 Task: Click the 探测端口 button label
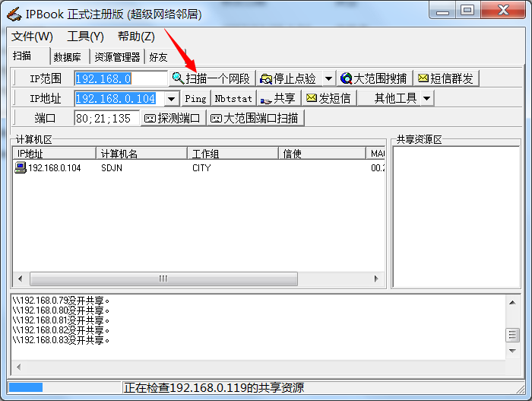click(179, 118)
